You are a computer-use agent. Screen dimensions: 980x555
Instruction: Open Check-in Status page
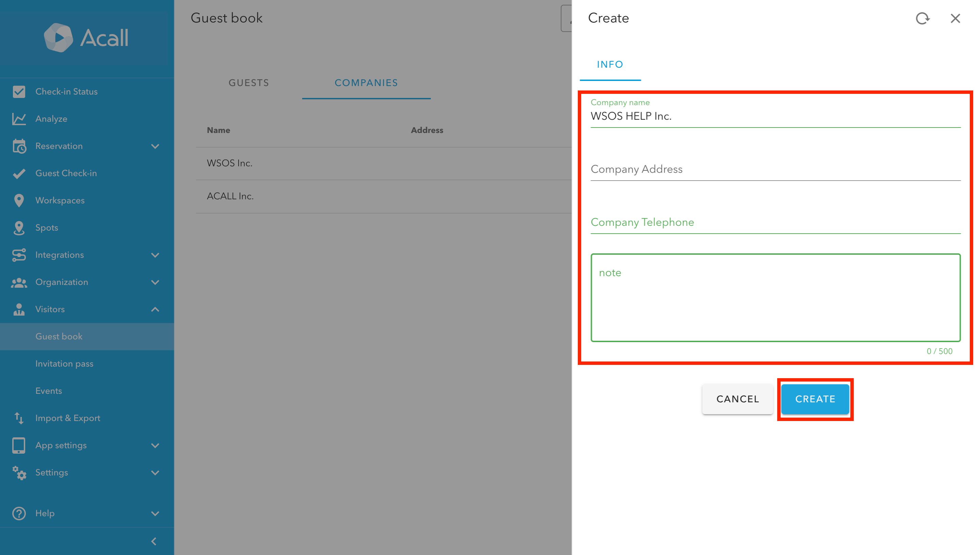[87, 91]
